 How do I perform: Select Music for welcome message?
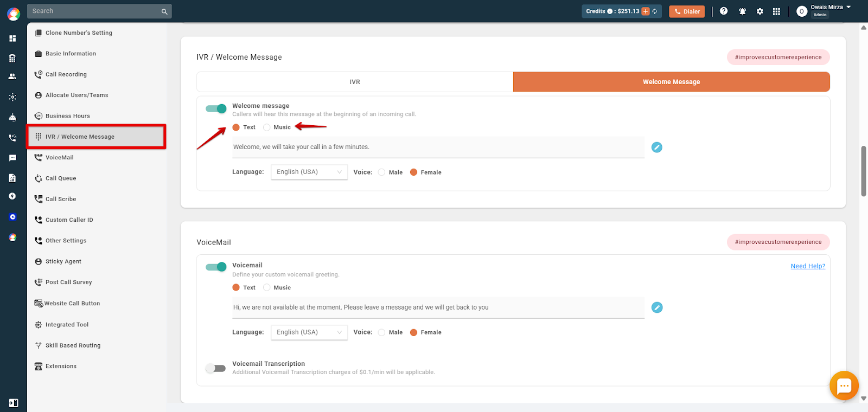click(x=267, y=127)
